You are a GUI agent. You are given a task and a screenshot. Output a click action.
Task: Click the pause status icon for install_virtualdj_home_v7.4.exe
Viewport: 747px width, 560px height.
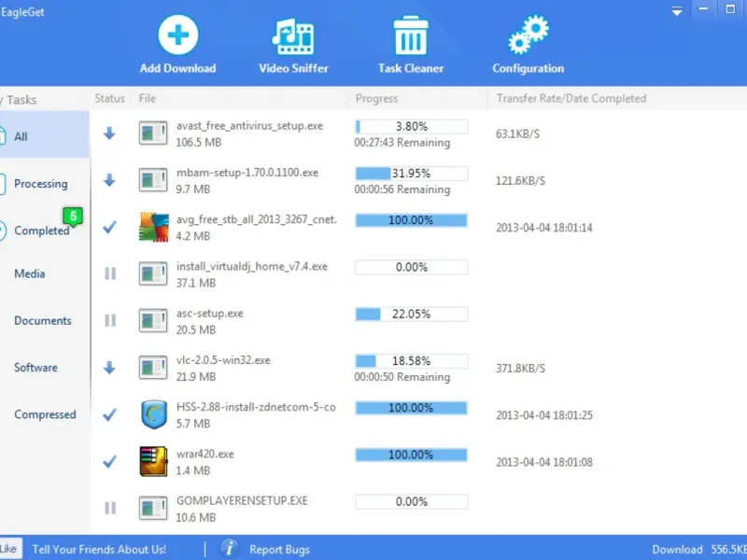(110, 273)
